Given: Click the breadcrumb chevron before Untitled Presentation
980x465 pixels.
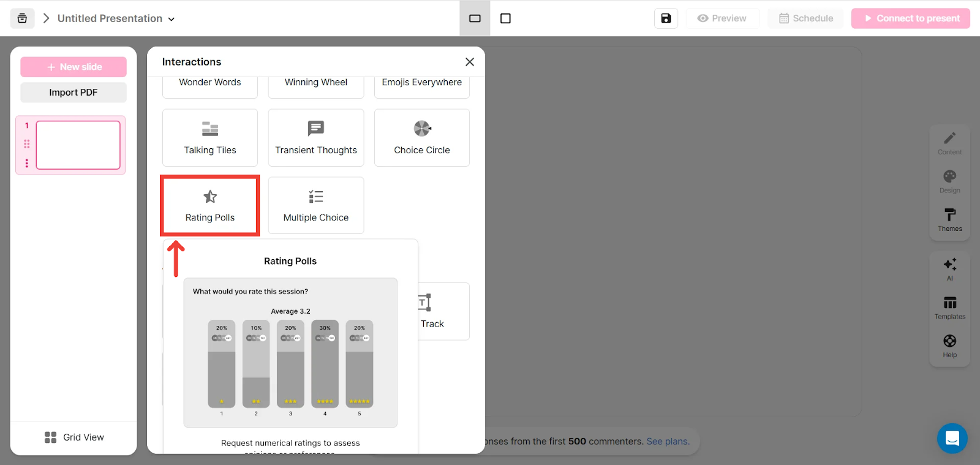Looking at the screenshot, I should click(x=46, y=18).
